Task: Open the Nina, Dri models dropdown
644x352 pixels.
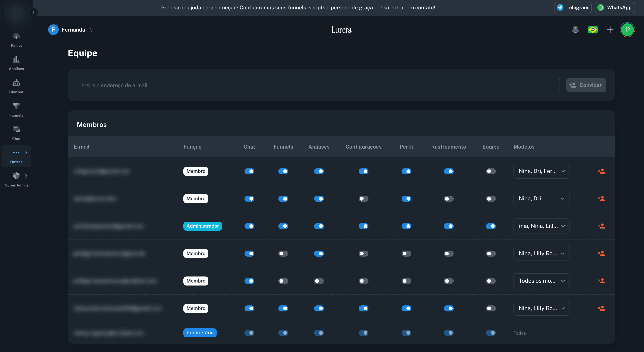Action: pyautogui.click(x=541, y=199)
